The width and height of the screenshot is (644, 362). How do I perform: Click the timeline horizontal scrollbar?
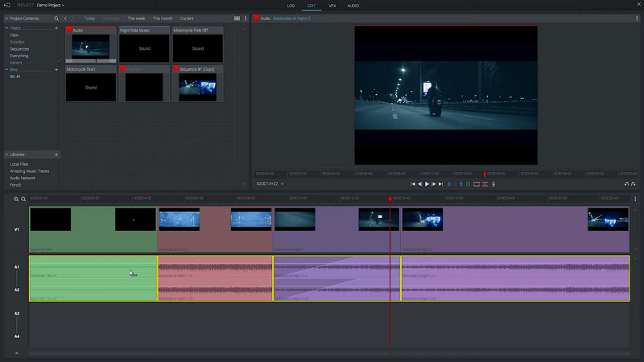tap(329, 353)
